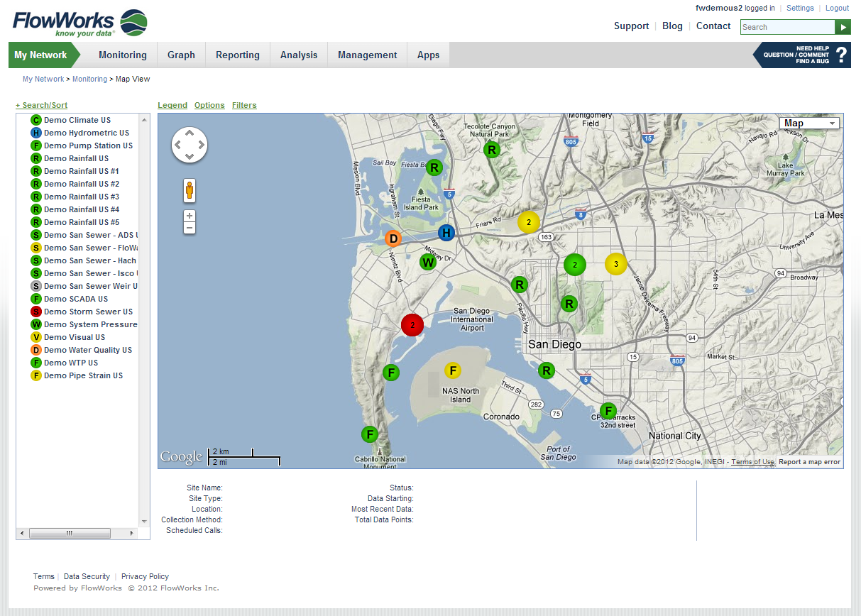Viewport: 861px width, 616px height.
Task: Select Demo Rainfall US #3 in site list
Action: pos(82,197)
